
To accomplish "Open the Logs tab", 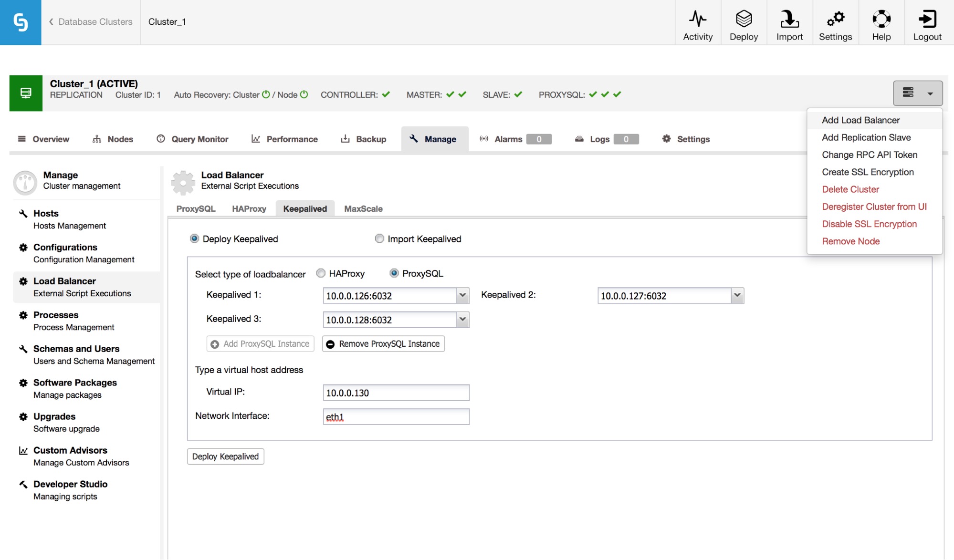I will (x=607, y=139).
